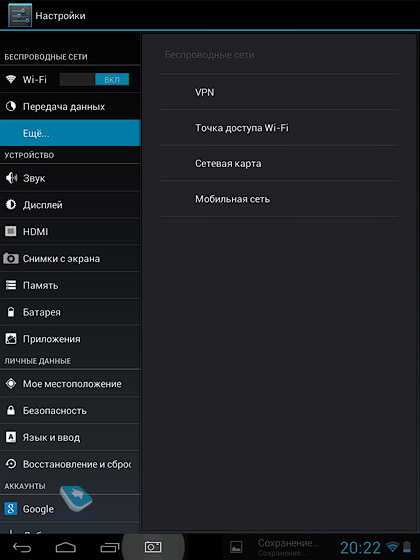Open VPN settings

click(x=279, y=92)
